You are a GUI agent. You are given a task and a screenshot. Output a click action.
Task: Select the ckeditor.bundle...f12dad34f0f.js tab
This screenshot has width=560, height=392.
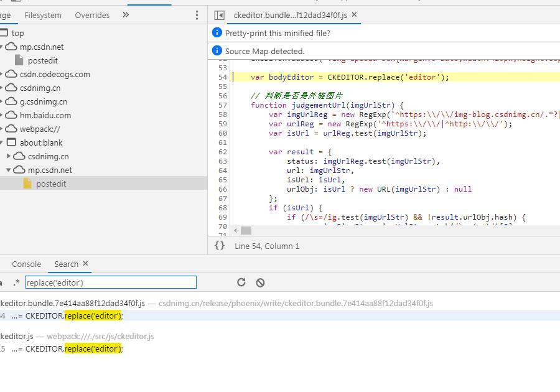point(290,16)
